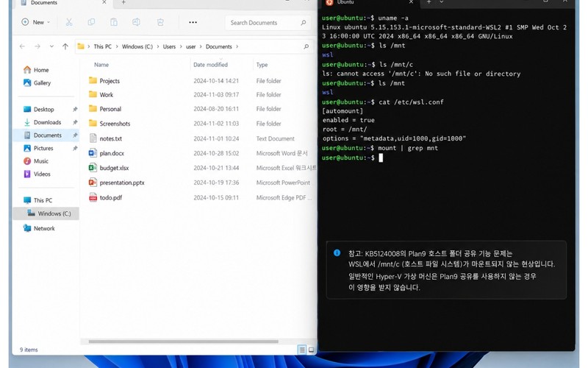Select This PC in address breadcrumb
Image resolution: width=588 pixels, height=368 pixels.
coord(102,46)
